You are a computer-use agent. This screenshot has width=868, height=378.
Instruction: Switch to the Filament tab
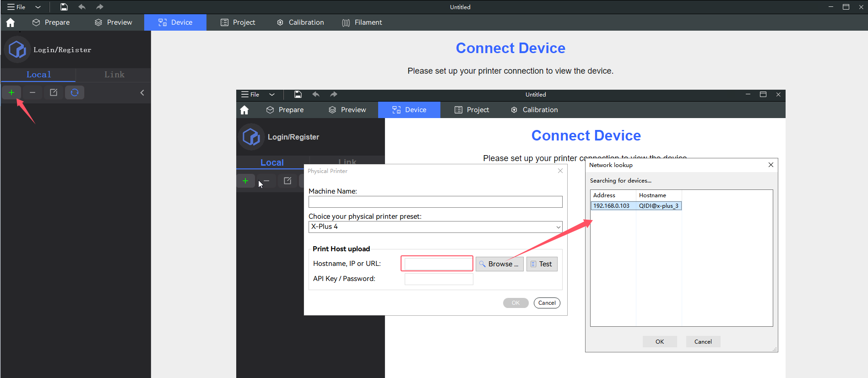[x=362, y=22]
